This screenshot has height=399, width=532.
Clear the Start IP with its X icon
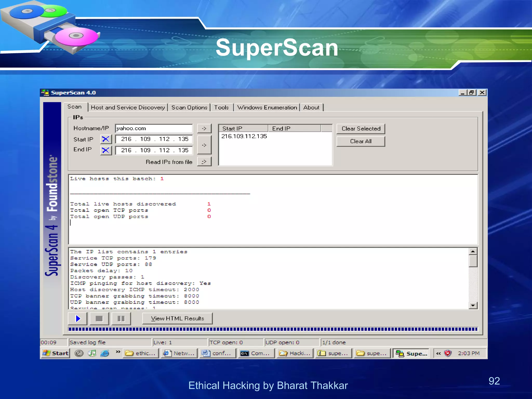point(106,139)
